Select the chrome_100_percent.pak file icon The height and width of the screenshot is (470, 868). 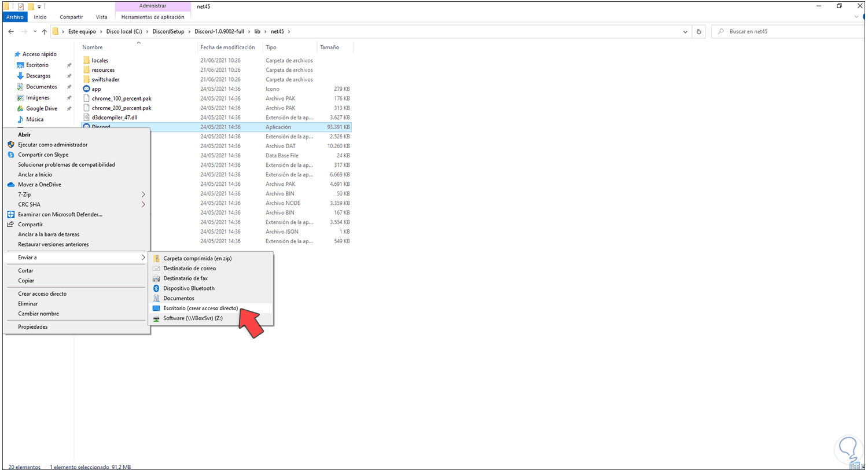pyautogui.click(x=87, y=98)
